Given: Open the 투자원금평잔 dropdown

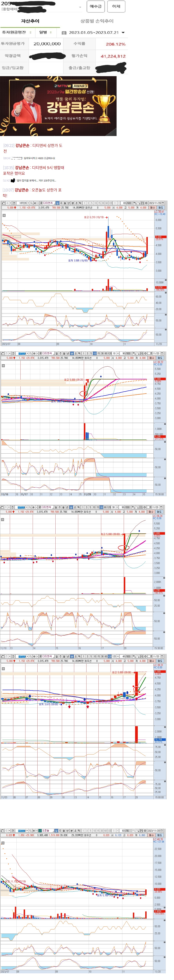Looking at the screenshot, I should point(17,33).
